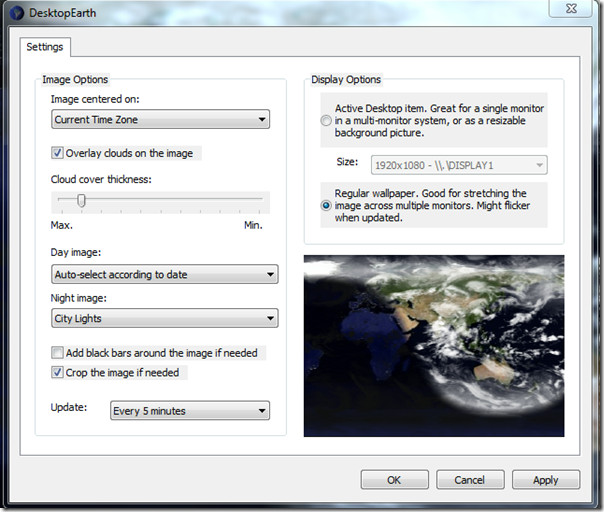Click the Display Options group label
Screen dimensions: 604x512
pos(346,79)
